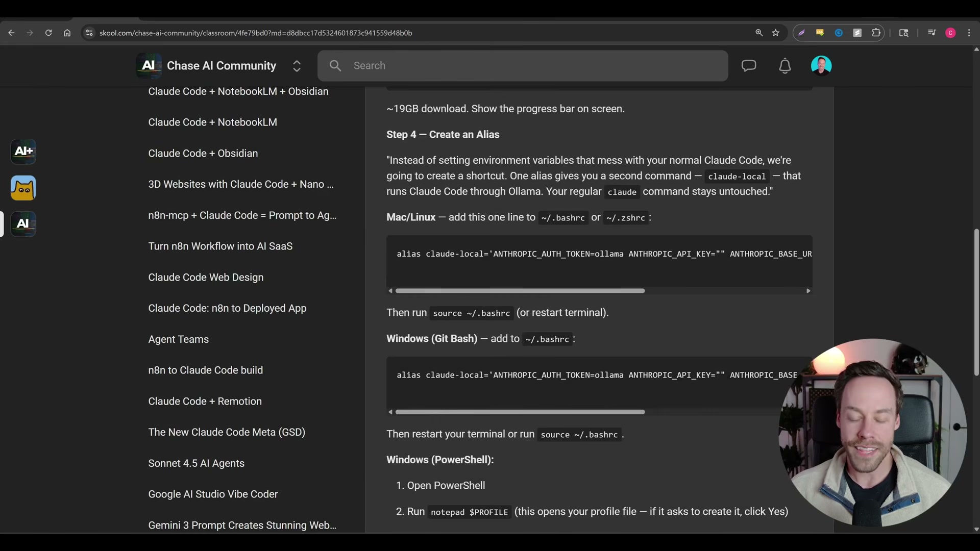Expand the Chase AI Community switcher

coord(297,66)
